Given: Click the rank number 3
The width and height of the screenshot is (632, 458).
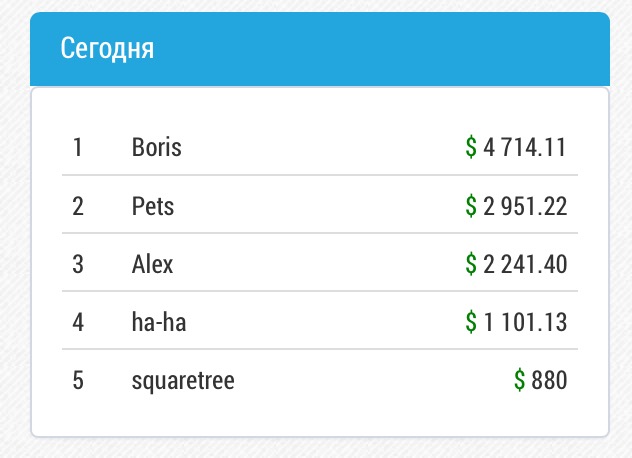Looking at the screenshot, I should (78, 264).
